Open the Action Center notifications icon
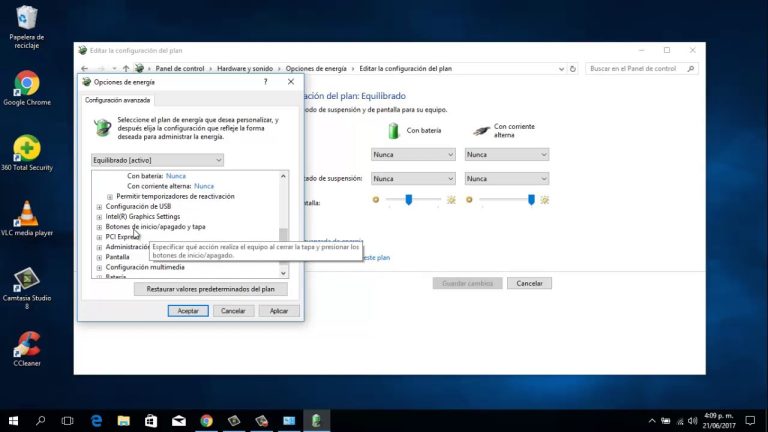Screen dimensions: 768x432 tap(750, 421)
